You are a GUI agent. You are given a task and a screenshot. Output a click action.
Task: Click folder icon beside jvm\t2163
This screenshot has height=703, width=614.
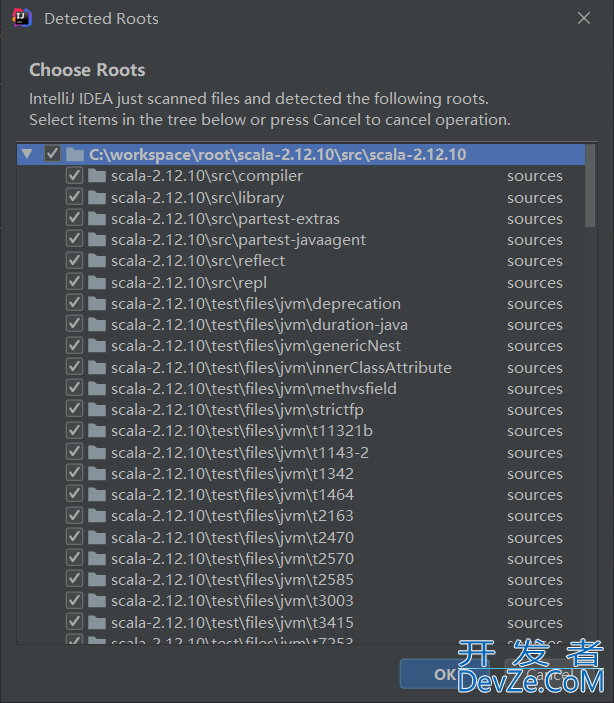pyautogui.click(x=97, y=516)
